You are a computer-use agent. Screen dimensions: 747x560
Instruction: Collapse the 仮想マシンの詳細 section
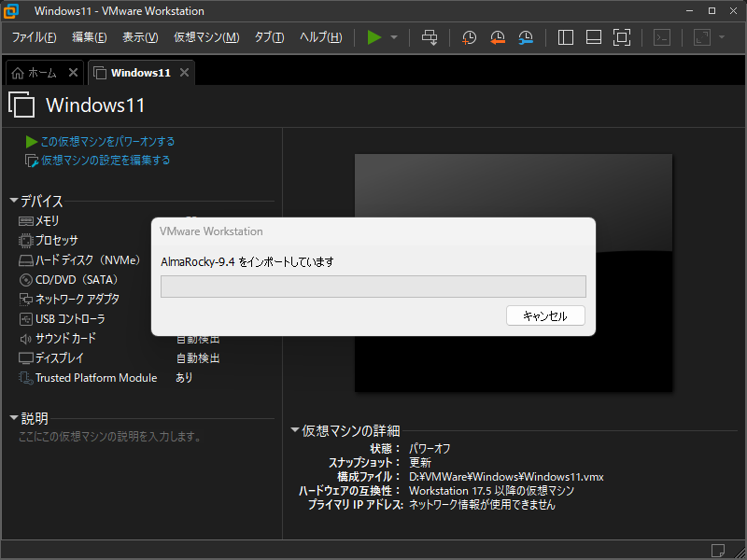(295, 430)
